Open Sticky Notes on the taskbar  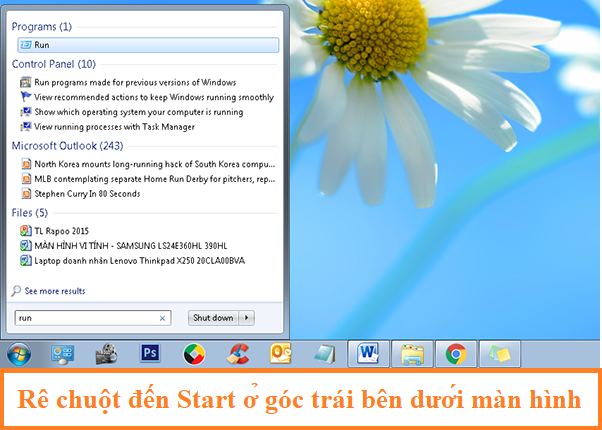coord(499,353)
